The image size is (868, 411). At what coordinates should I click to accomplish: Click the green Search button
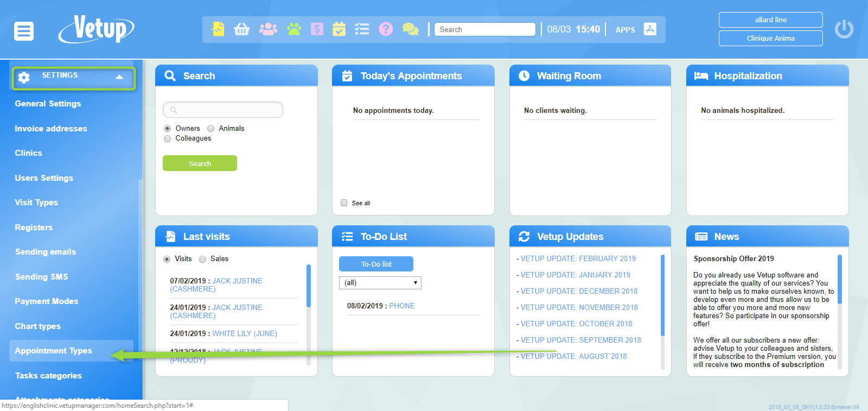pos(200,163)
